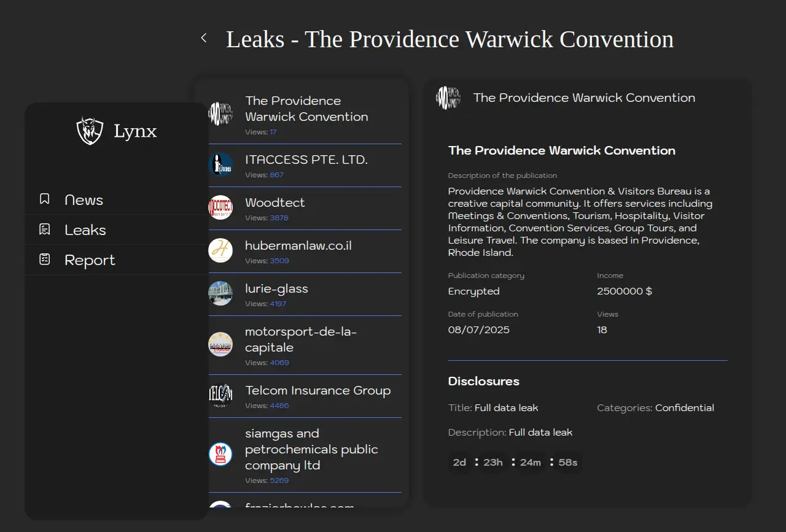Image resolution: width=786 pixels, height=532 pixels.
Task: Click the checklist icon next to Report
Action: pyautogui.click(x=45, y=260)
